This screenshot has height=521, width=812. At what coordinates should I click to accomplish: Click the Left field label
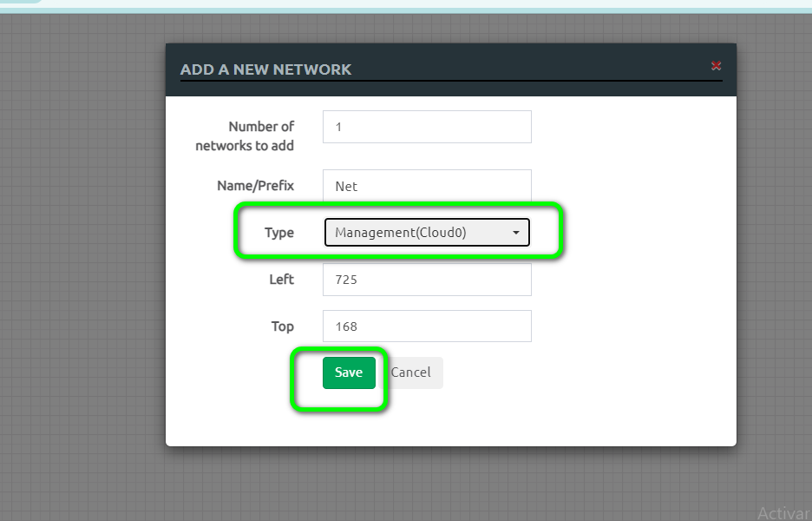point(281,280)
